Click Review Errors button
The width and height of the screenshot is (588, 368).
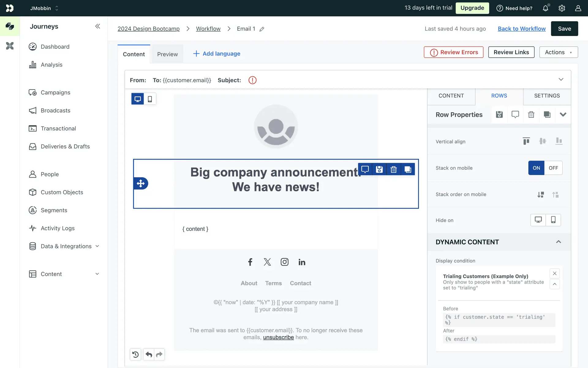pos(454,52)
